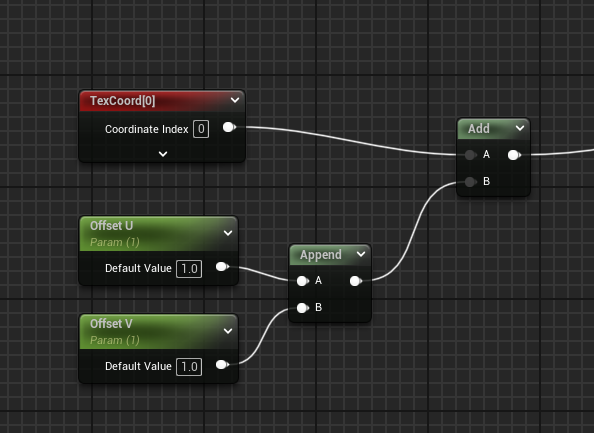The width and height of the screenshot is (594, 433).
Task: Edit Offset U Default Value field
Action: coord(189,269)
